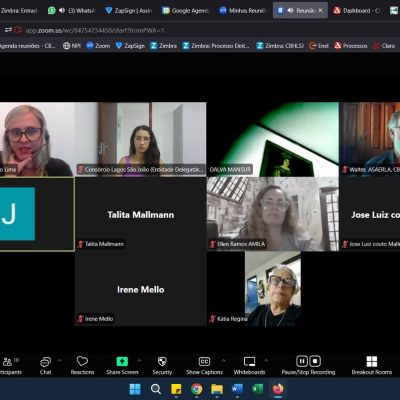Click the app.zoom.us address bar
The height and width of the screenshot is (400, 400).
(95, 30)
